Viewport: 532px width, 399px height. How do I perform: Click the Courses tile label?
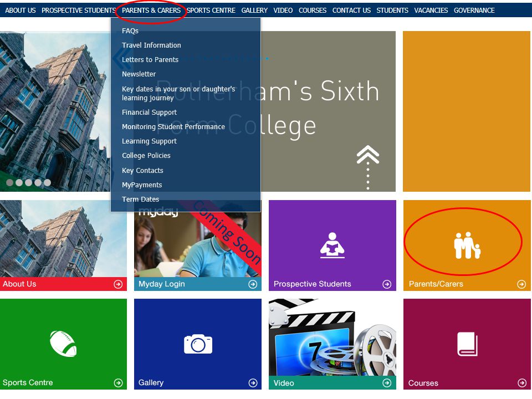point(423,383)
